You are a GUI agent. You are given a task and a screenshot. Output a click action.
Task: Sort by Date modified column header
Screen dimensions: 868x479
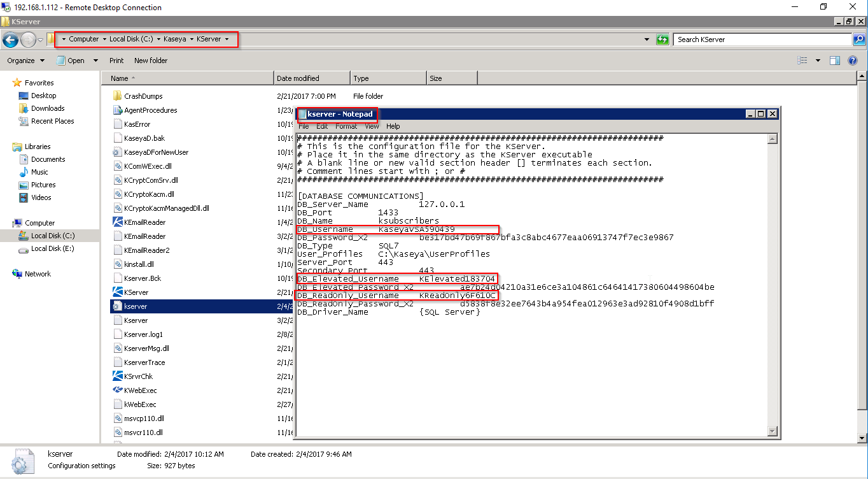tap(312, 78)
